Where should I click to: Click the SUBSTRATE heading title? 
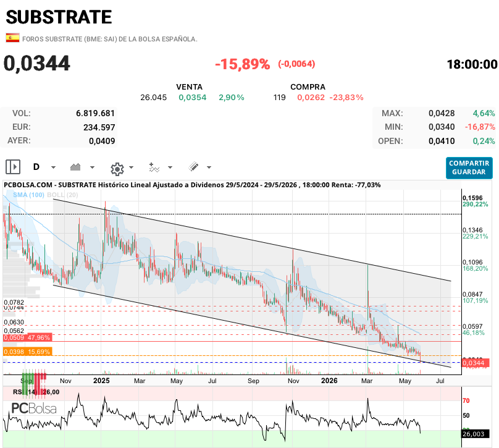[x=59, y=17]
